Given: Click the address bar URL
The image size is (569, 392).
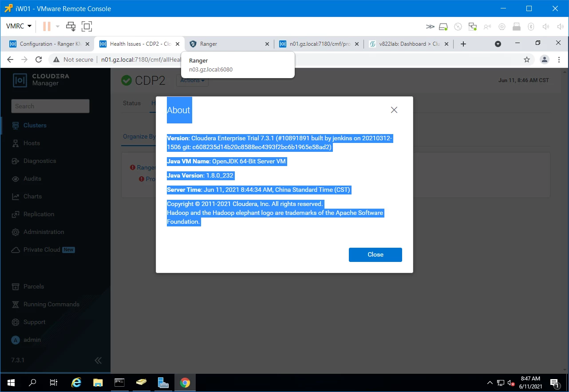Looking at the screenshot, I should coord(141,59).
